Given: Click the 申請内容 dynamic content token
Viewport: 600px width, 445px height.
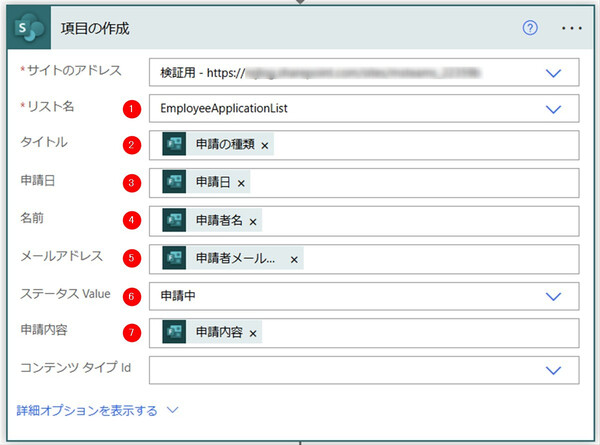Looking at the screenshot, I should (x=212, y=332).
